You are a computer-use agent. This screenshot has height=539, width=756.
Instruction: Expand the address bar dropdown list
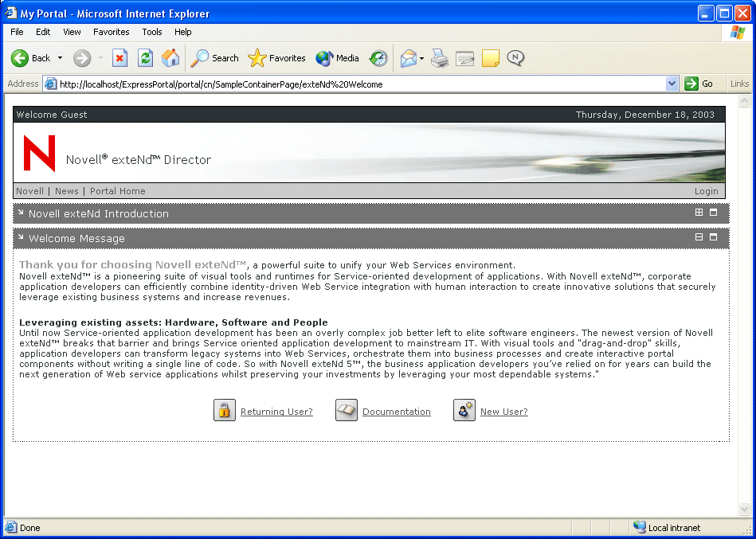tap(672, 84)
